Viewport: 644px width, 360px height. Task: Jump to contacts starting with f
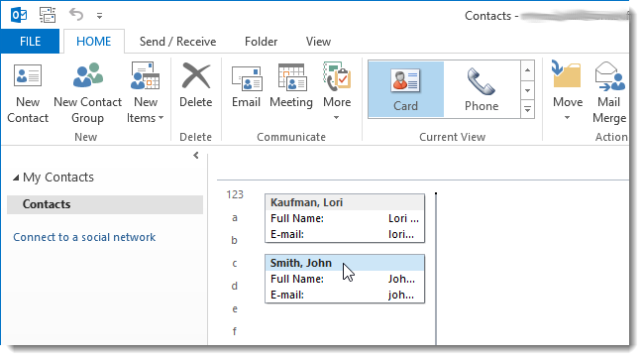pos(235,331)
